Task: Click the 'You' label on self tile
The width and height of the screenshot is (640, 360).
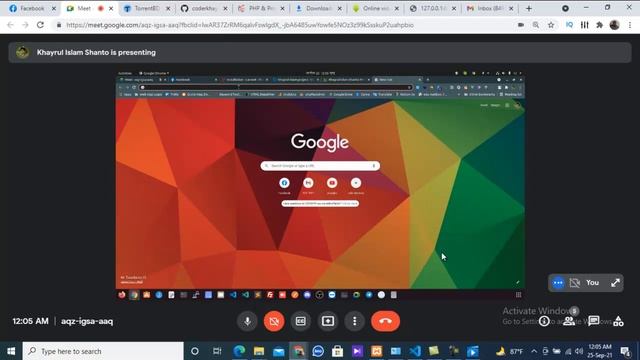Action: click(x=592, y=282)
